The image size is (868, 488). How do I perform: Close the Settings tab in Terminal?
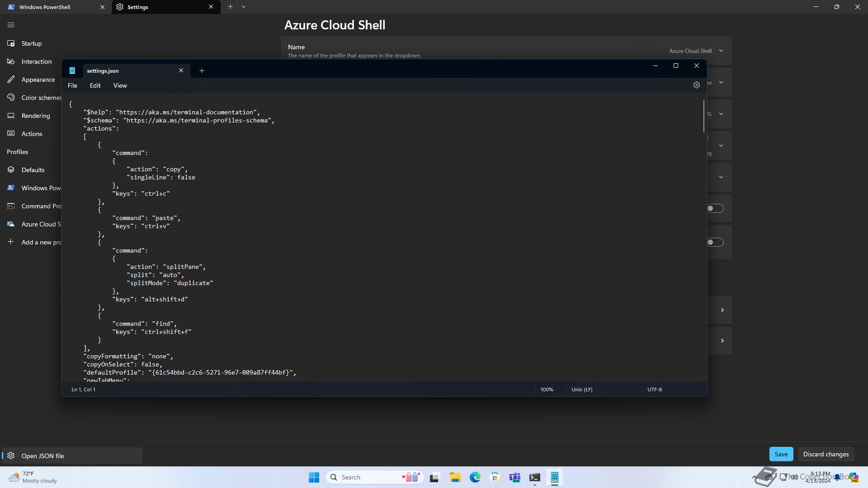(211, 7)
